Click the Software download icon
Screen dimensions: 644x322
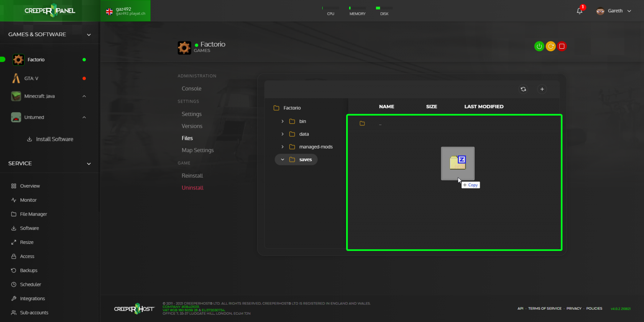point(14,228)
